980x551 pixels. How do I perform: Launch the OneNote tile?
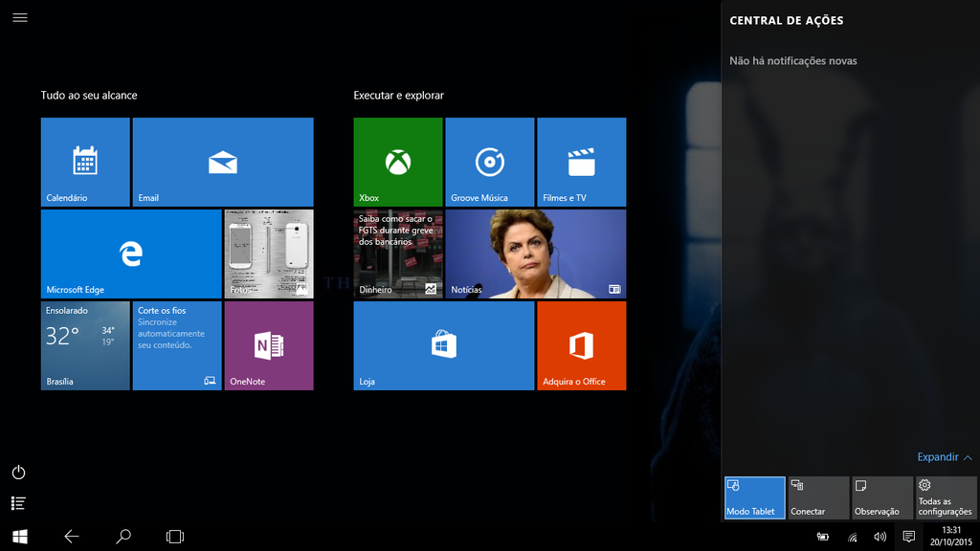click(x=269, y=345)
